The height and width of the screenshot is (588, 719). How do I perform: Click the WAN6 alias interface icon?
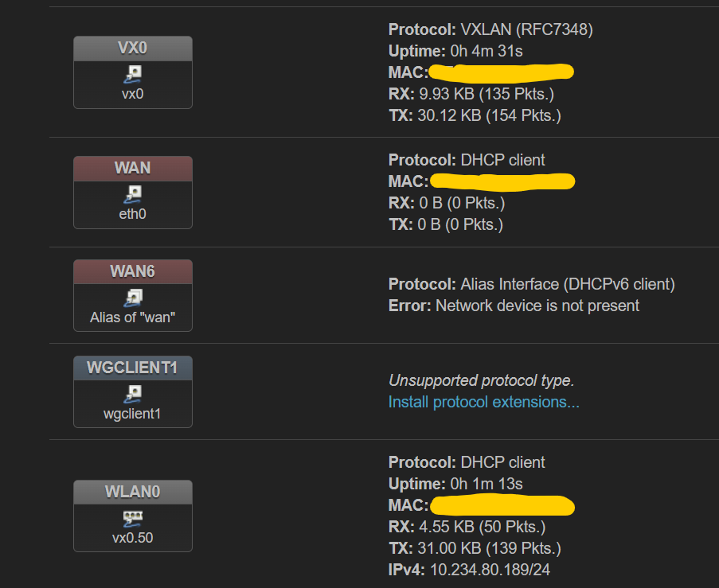point(133,298)
